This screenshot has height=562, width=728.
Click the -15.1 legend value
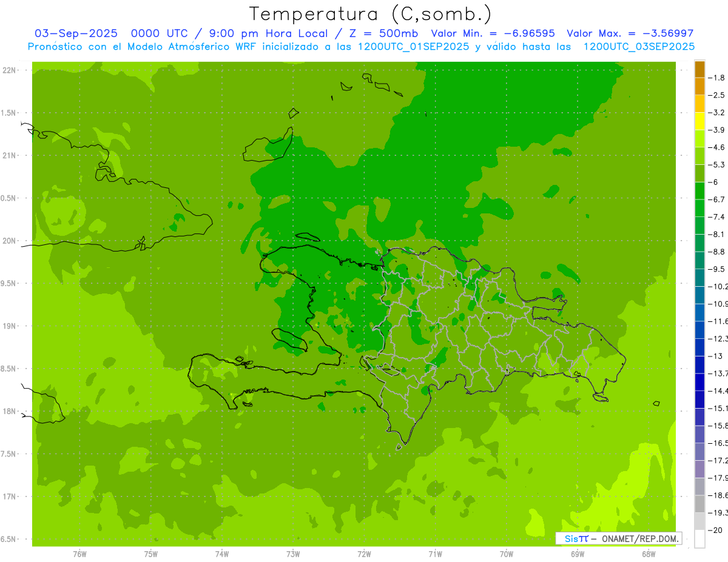point(718,408)
